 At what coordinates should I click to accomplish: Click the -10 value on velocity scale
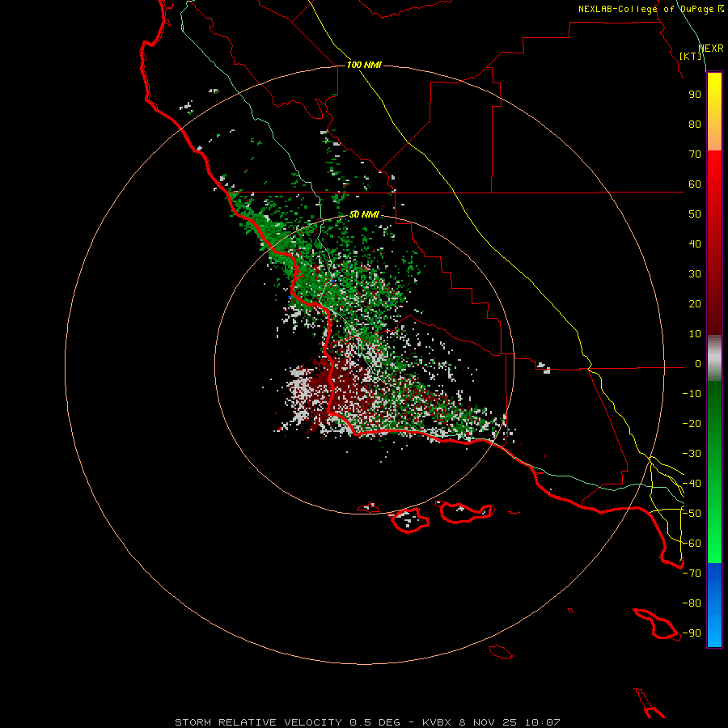pyautogui.click(x=692, y=394)
